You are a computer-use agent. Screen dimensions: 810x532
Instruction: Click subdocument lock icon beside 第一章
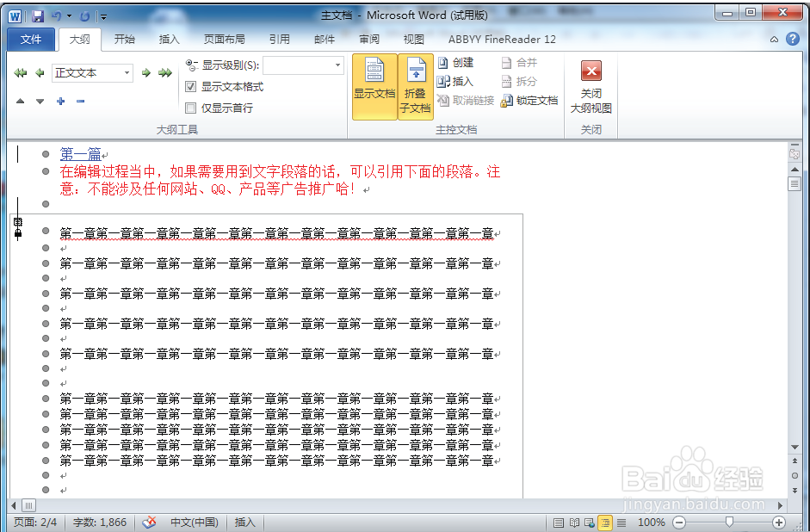click(18, 233)
